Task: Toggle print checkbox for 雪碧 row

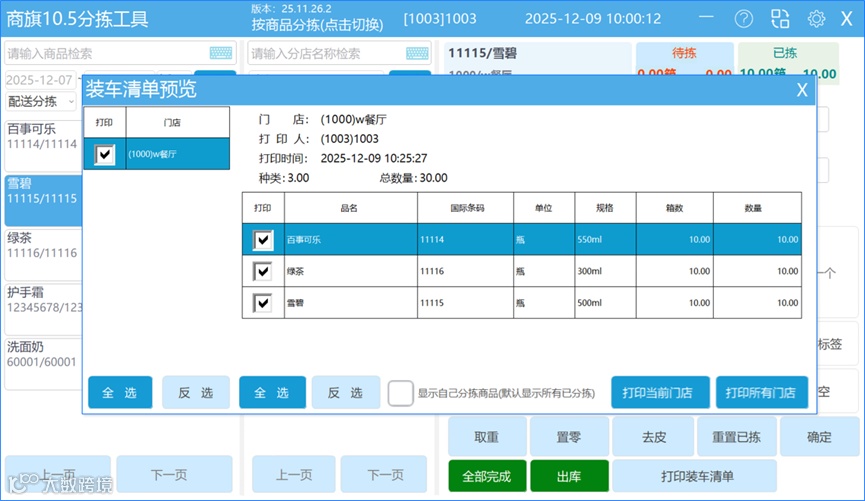Action: pos(263,303)
